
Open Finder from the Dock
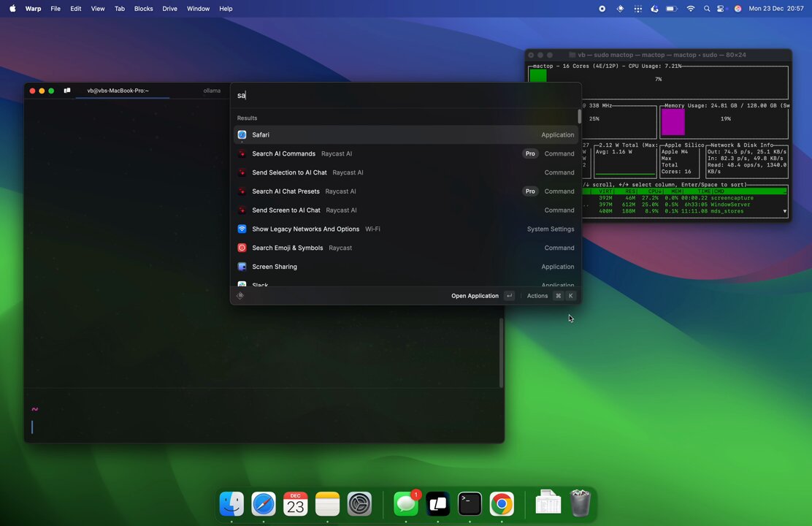pos(231,503)
